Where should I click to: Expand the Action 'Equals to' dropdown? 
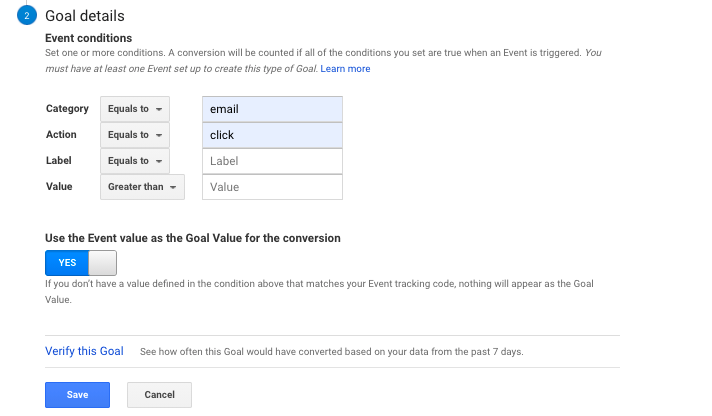(x=135, y=135)
